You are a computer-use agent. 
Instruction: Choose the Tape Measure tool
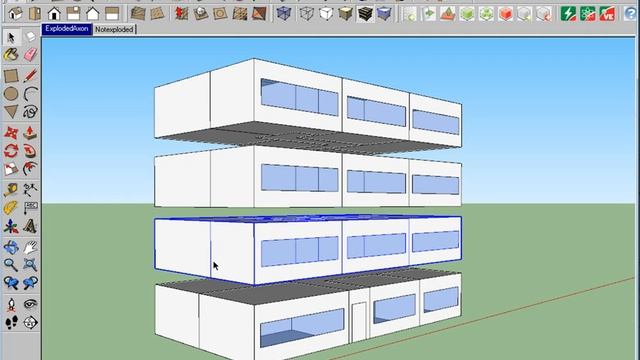(11, 190)
